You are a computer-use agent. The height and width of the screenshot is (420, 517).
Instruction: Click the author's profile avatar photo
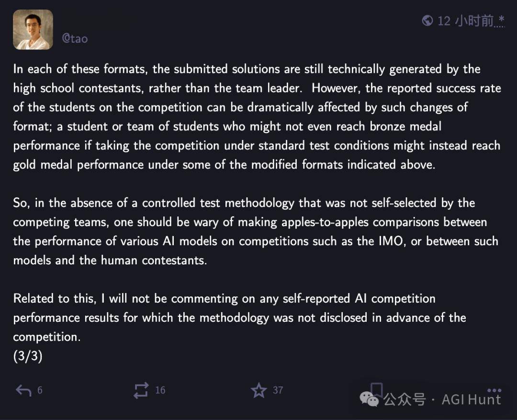tap(33, 30)
